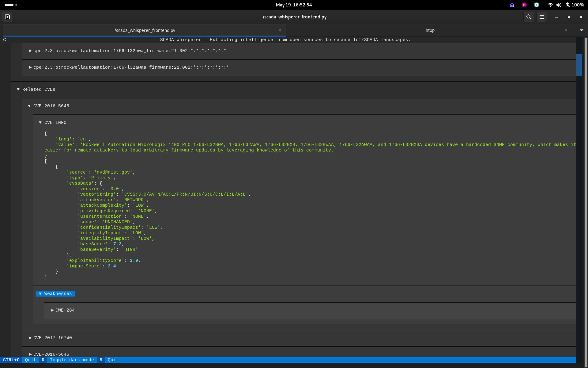Image resolution: width=588 pixels, height=368 pixels.
Task: Close the scada_whisperer_frontend.py tab
Action: click(280, 30)
